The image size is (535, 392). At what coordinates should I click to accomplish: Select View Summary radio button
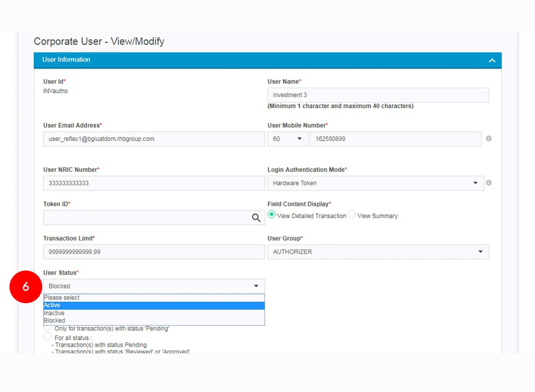[x=352, y=214]
